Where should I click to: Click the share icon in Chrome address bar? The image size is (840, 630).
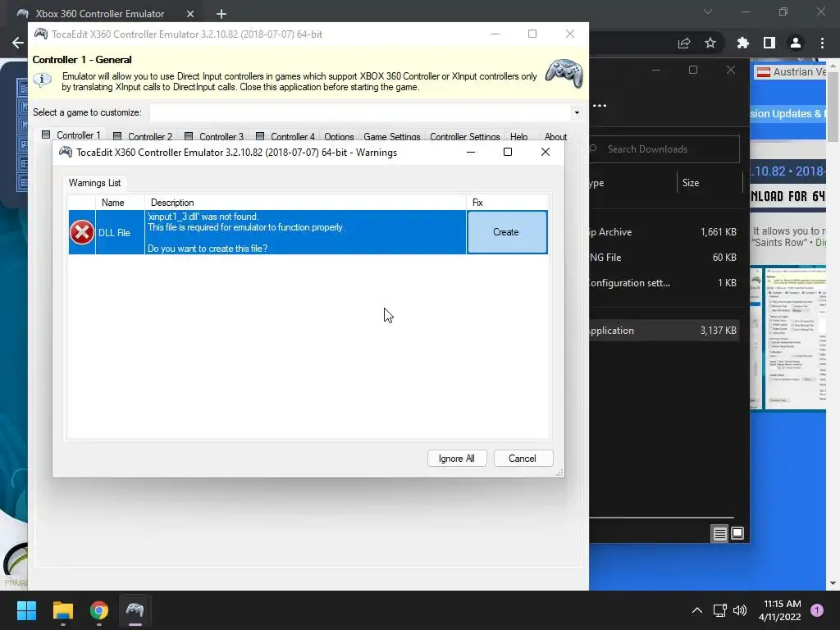pyautogui.click(x=684, y=43)
